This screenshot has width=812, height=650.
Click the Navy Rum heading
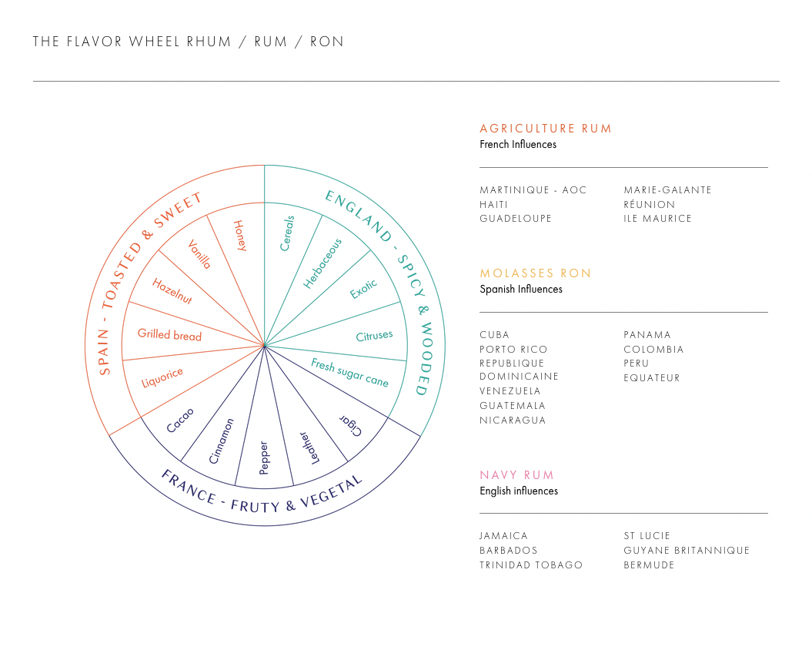516,475
